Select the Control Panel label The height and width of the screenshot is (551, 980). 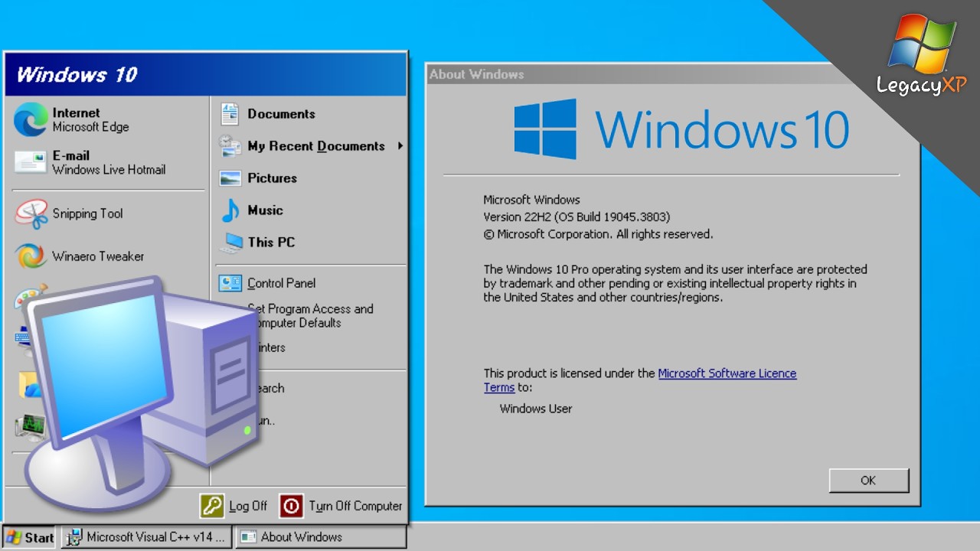281,283
